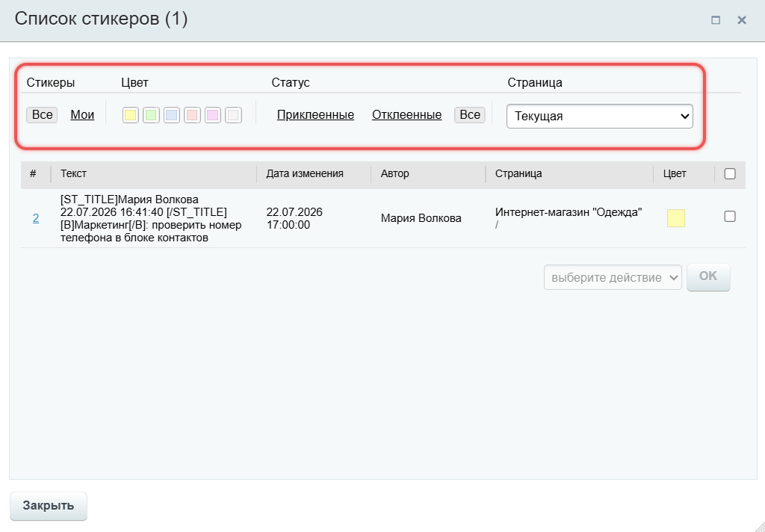Viewport: 765px width, 532px height.
Task: Click the Страница column header in table
Action: click(x=518, y=174)
